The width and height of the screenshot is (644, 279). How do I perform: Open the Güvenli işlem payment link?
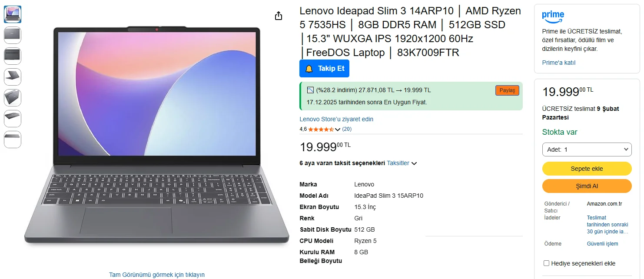tap(602, 244)
